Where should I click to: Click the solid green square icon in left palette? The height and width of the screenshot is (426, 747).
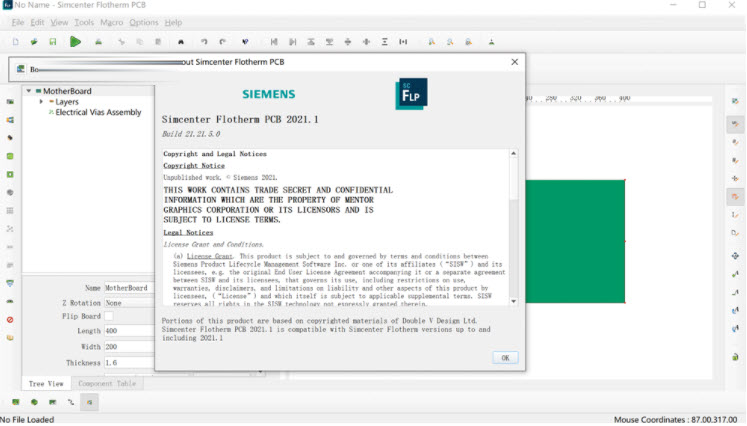[10, 157]
